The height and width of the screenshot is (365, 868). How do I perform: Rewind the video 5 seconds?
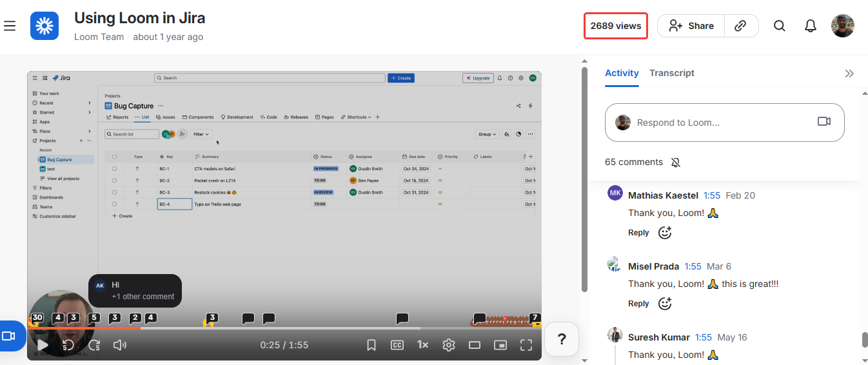coord(68,345)
